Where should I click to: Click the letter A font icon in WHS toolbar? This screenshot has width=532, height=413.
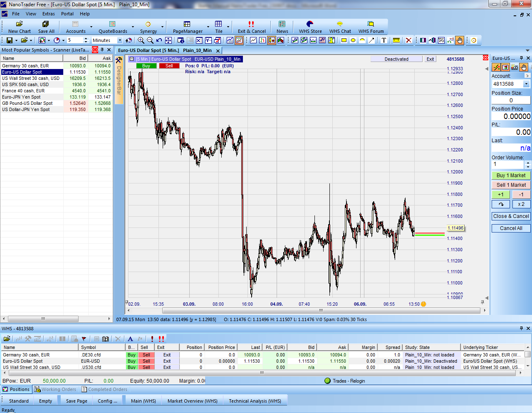click(130, 339)
